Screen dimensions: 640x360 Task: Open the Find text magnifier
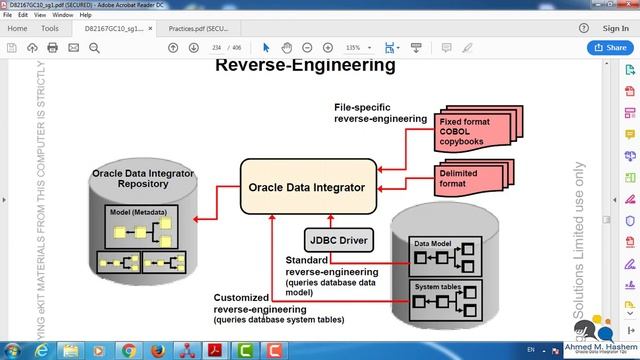94,48
